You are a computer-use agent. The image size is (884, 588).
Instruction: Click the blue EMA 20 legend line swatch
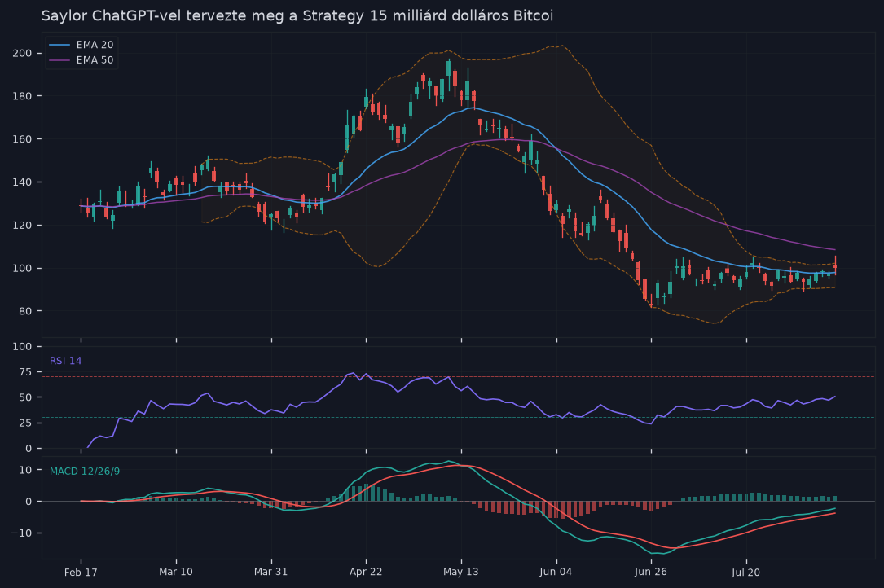click(x=59, y=45)
